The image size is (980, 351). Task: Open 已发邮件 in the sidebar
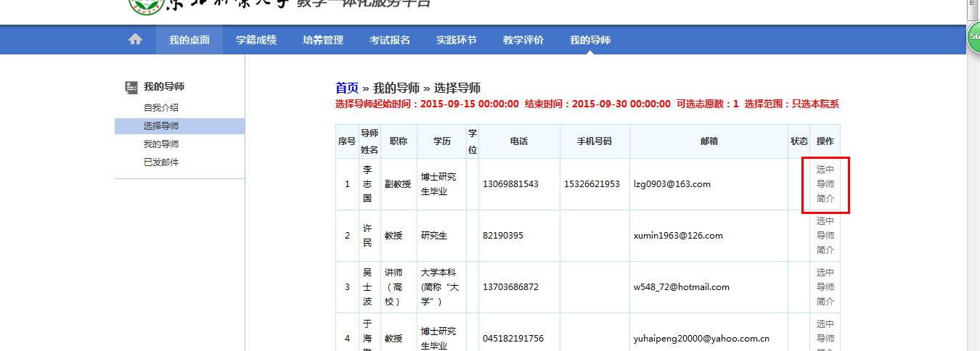click(161, 162)
